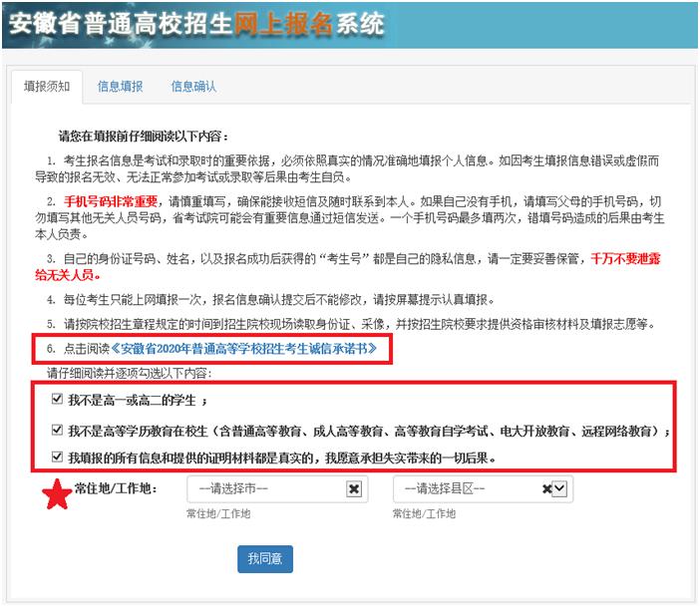Click the clear X icon in city selector
The width and height of the screenshot is (700, 607).
tap(353, 489)
